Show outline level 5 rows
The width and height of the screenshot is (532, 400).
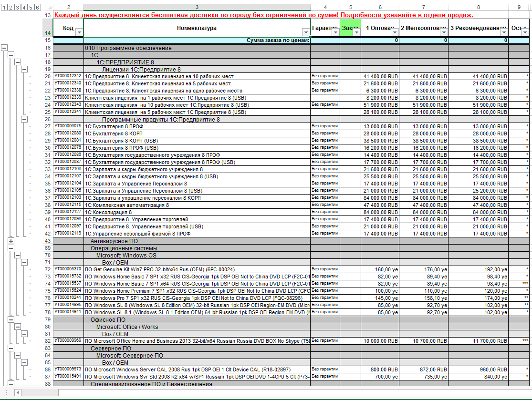31,8
